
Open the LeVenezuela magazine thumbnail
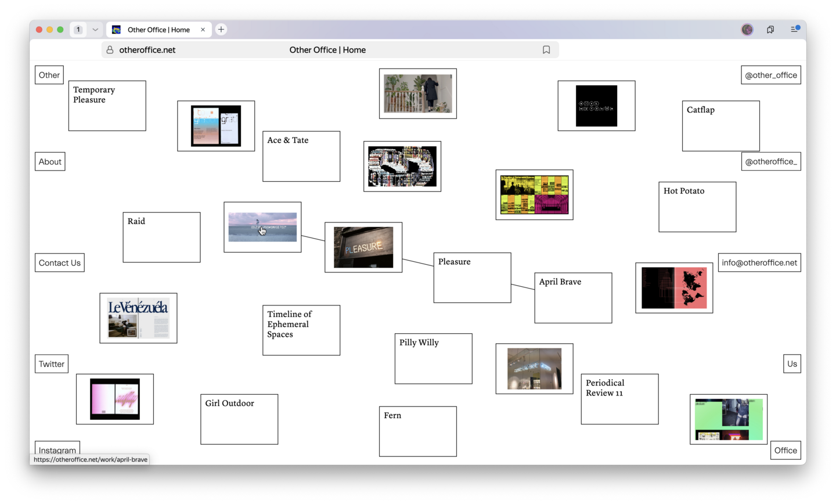point(138,318)
